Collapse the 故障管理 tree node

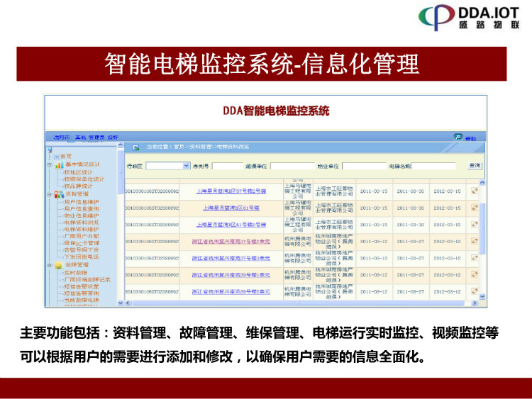pos(50,265)
